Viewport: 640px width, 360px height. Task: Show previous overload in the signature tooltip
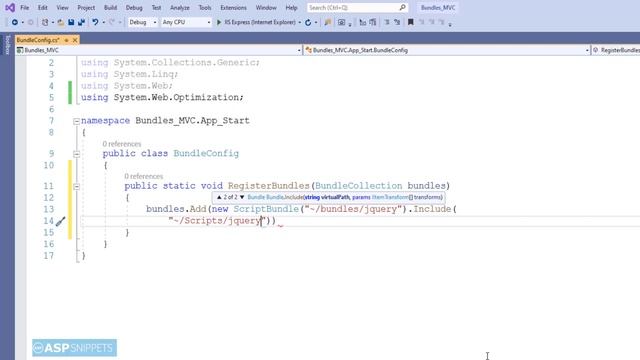point(219,197)
